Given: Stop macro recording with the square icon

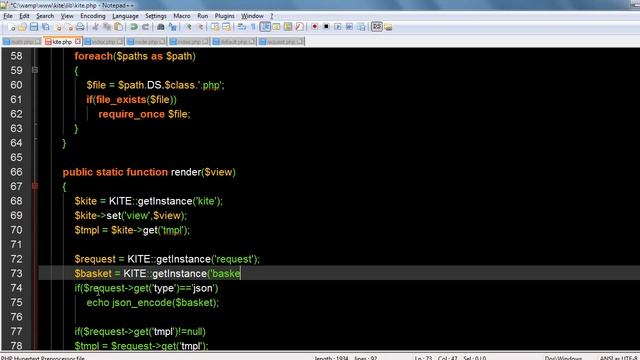Looking at the screenshot, I should 326,27.
